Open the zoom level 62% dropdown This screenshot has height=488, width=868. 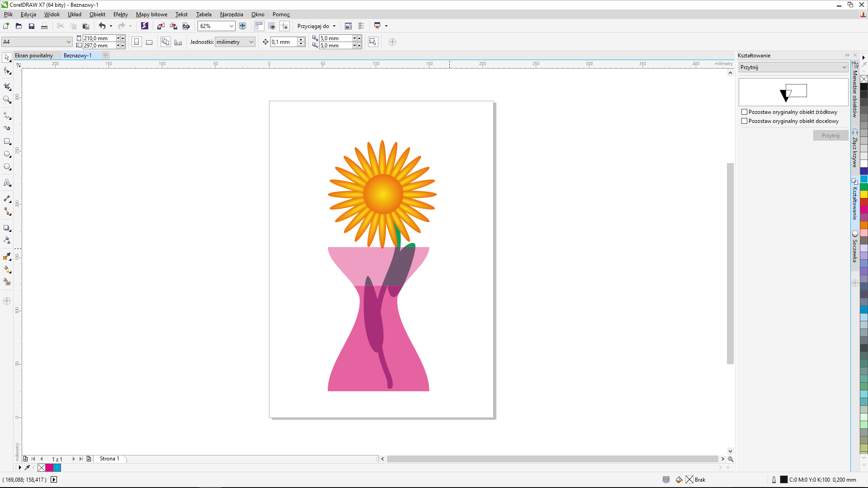coord(231,26)
